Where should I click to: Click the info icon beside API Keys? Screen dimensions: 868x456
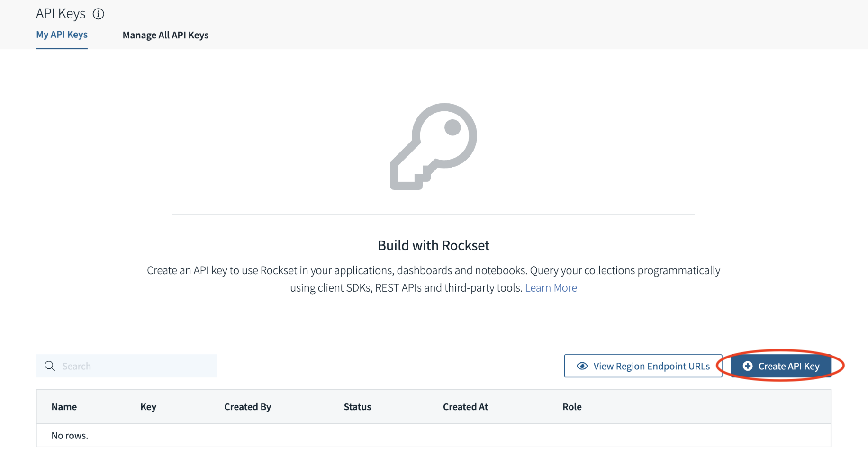pyautogui.click(x=99, y=14)
